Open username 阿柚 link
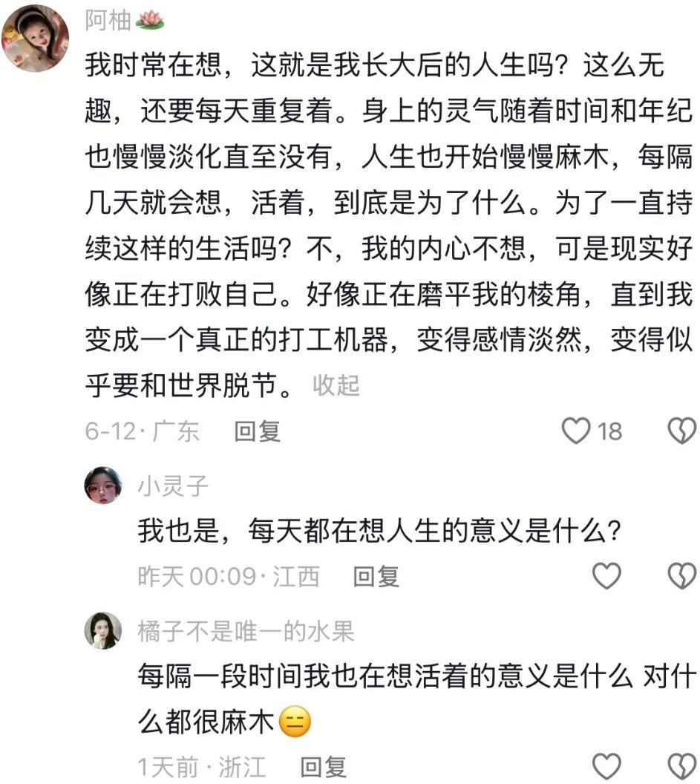This screenshot has height=784, width=700. 108,21
